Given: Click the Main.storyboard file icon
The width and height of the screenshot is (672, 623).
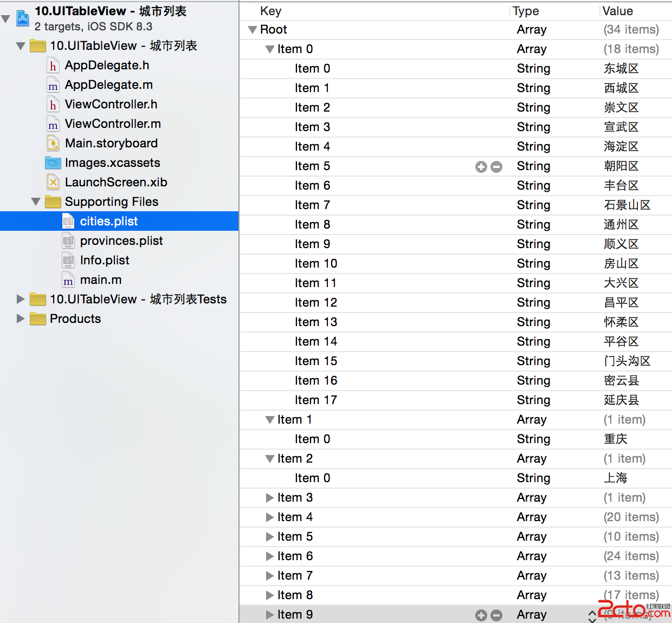Looking at the screenshot, I should pos(53,144).
